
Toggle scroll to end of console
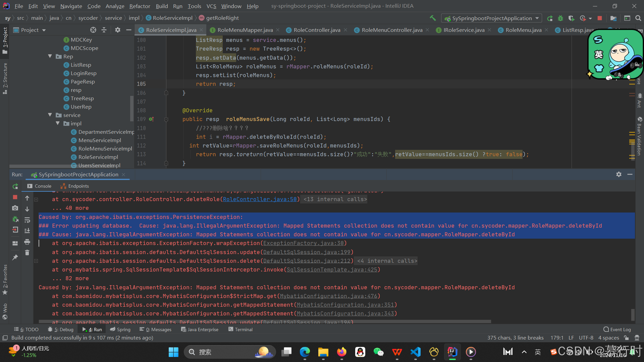pyautogui.click(x=27, y=231)
